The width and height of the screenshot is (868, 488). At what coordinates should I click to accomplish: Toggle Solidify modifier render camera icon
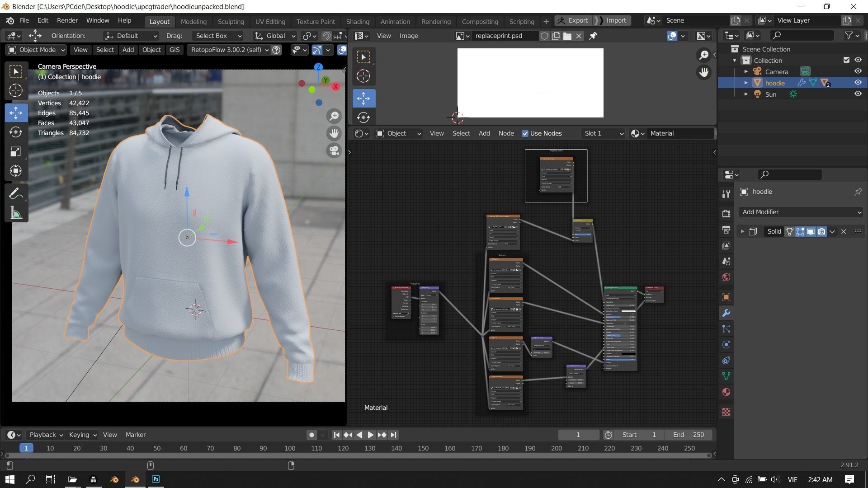(x=821, y=231)
